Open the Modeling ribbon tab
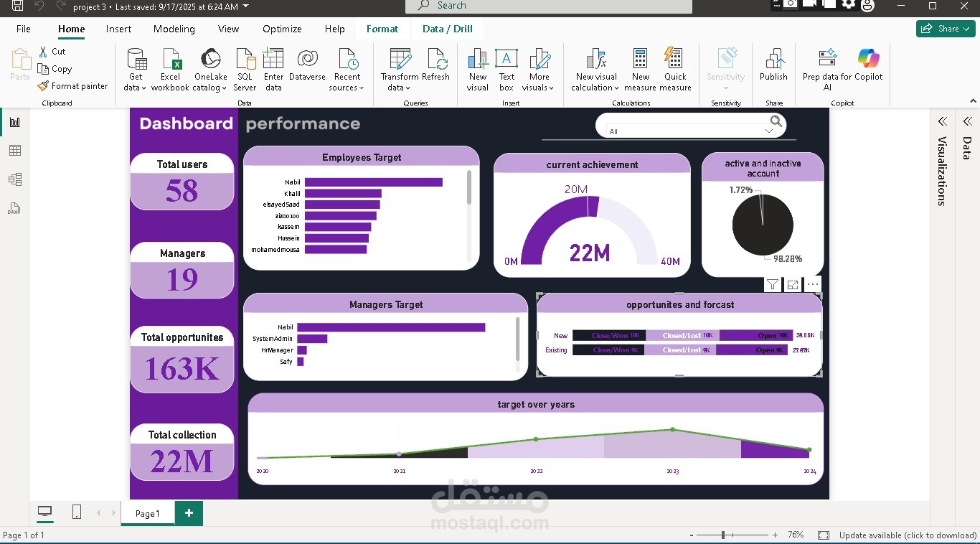The height and width of the screenshot is (544, 980). [x=174, y=29]
